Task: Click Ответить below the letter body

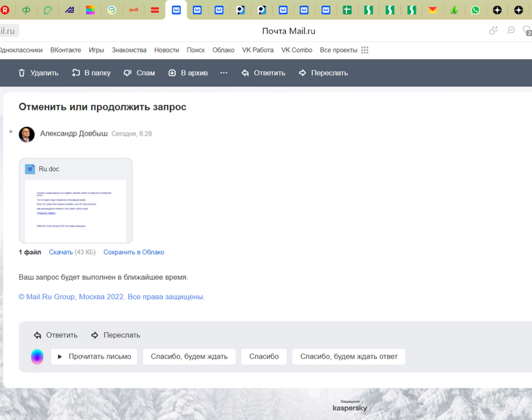Action: point(62,335)
